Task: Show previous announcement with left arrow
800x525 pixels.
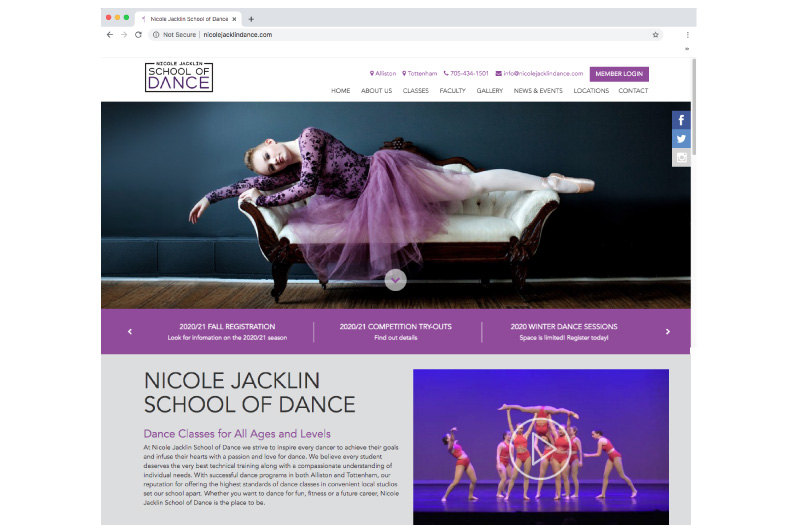Action: click(x=130, y=331)
